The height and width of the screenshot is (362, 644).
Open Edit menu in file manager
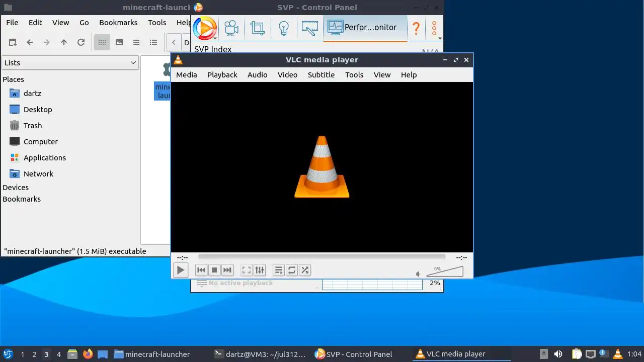(35, 22)
